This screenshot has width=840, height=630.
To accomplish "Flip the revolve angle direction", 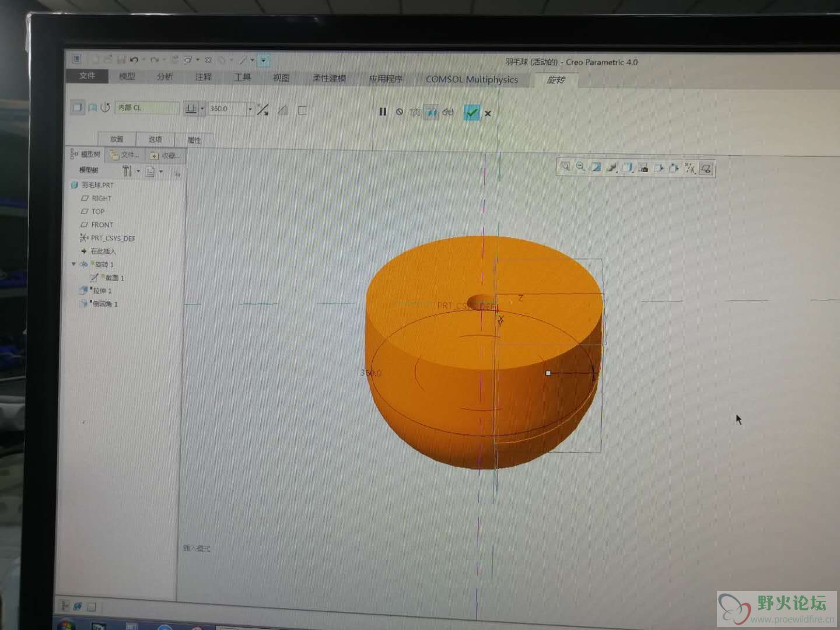I will coord(263,110).
